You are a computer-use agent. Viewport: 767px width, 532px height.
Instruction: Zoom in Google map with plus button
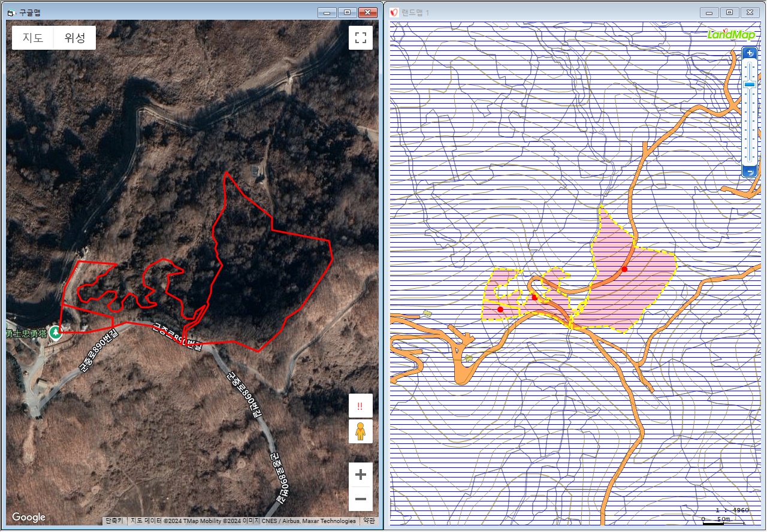(x=361, y=475)
